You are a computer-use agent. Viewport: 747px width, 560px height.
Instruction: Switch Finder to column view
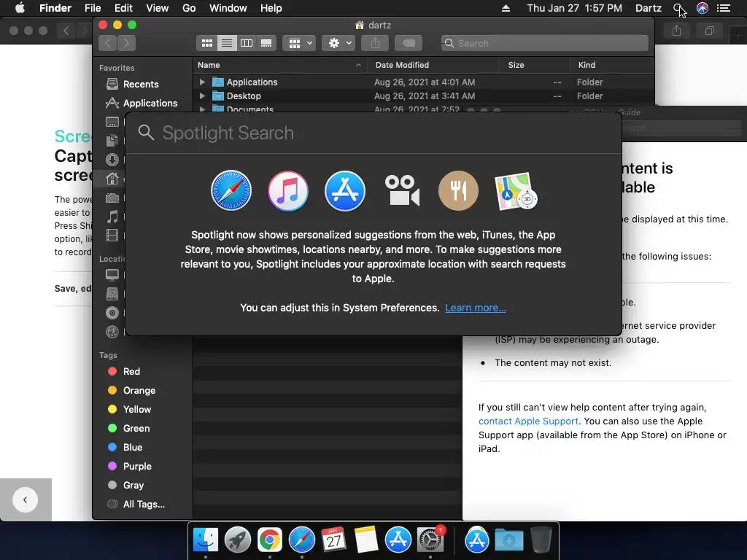point(247,43)
